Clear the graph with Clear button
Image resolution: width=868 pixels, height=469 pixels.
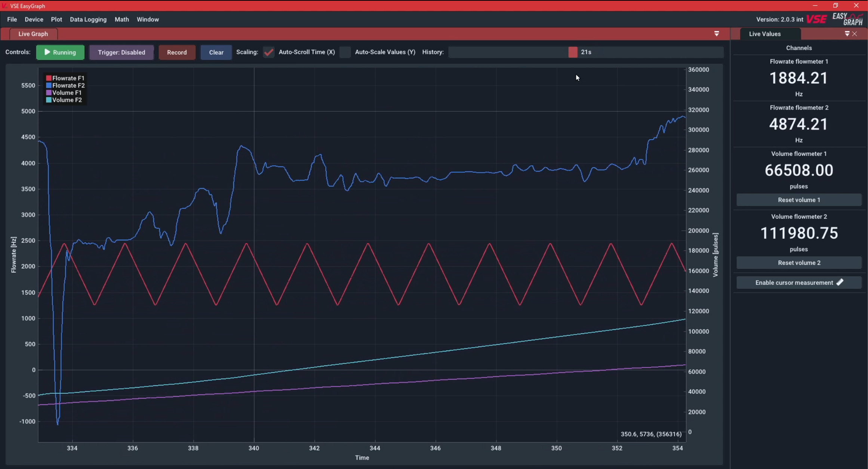click(x=216, y=52)
